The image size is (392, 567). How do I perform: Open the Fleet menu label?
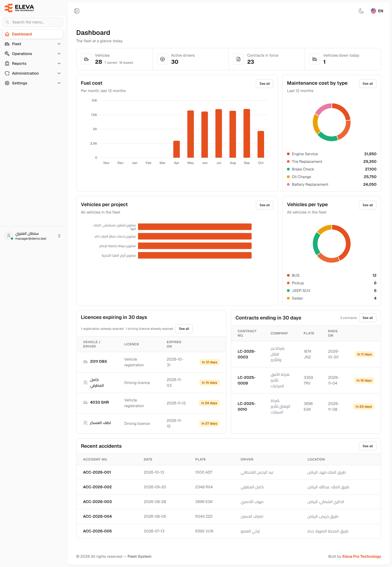pyautogui.click(x=17, y=44)
